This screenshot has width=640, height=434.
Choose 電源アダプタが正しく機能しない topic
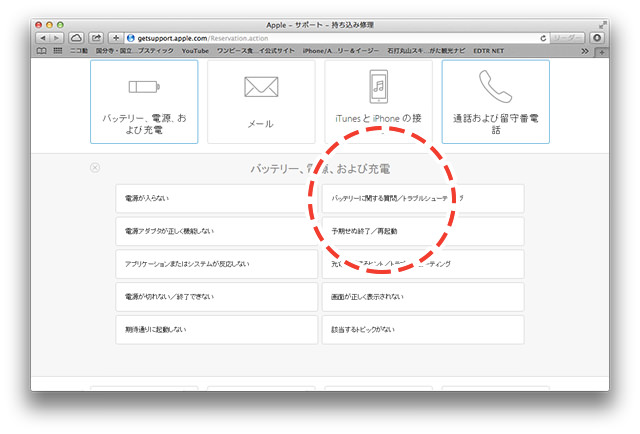coord(216,231)
